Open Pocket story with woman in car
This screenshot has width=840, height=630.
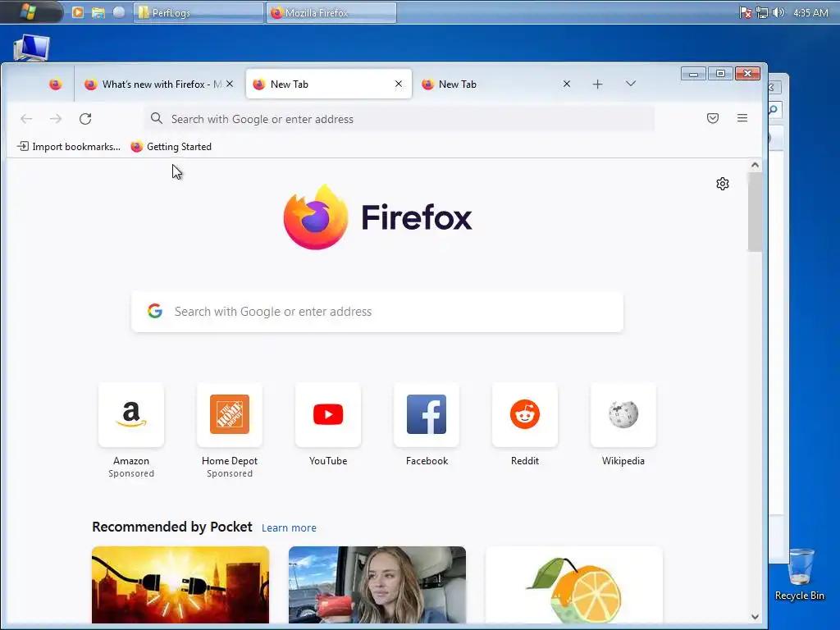click(377, 585)
